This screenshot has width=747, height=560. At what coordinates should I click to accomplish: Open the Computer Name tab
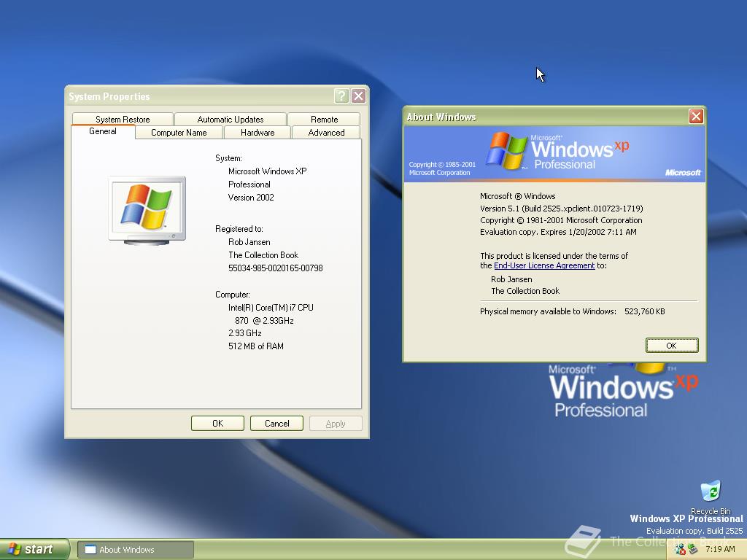179,133
